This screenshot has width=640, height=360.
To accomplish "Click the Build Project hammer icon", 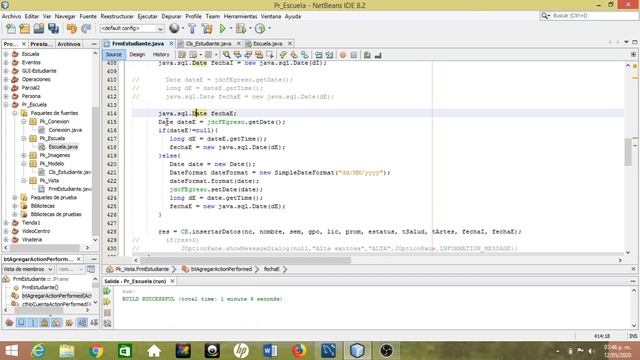I will (192, 29).
